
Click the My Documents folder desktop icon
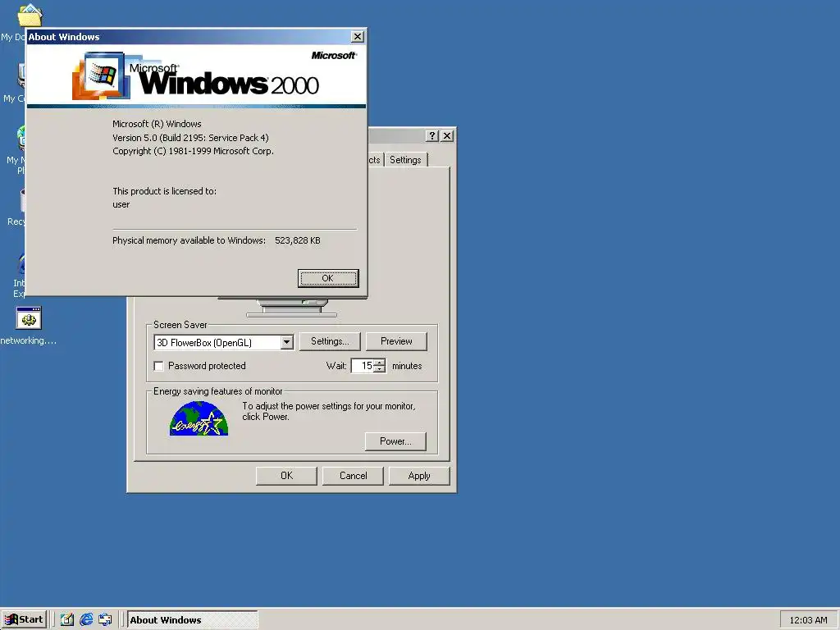click(x=30, y=15)
